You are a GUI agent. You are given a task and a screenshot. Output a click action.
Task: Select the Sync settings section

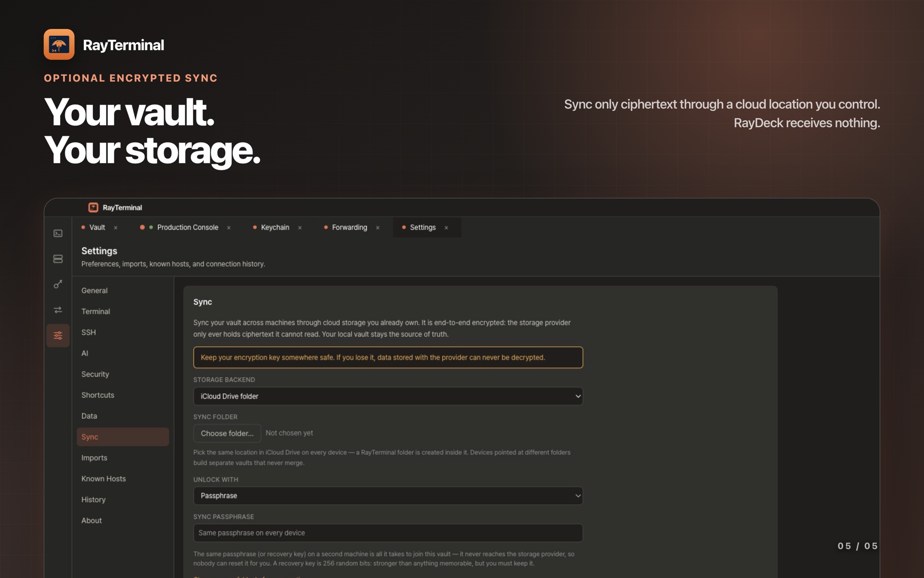[x=123, y=437]
